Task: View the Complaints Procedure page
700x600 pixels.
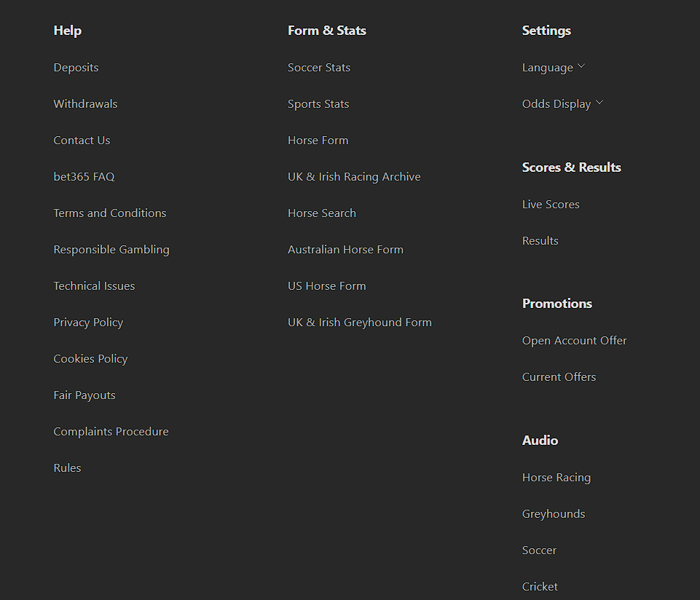Action: 111,432
